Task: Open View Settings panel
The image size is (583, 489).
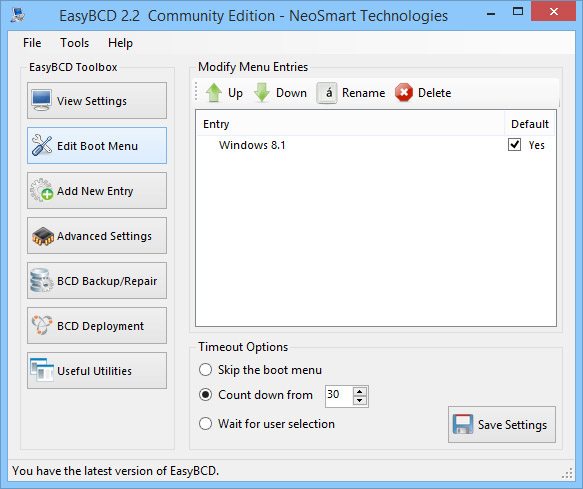Action: coord(97,100)
